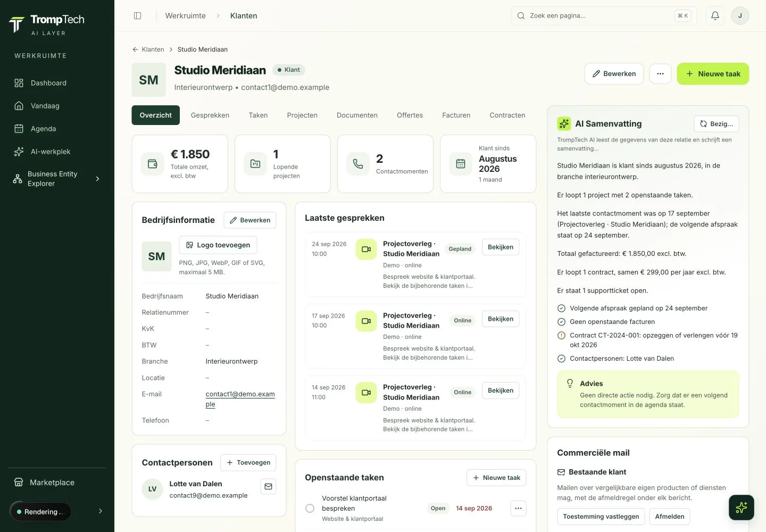Click the warning icon next to Contract CT-2024-001

561,336
